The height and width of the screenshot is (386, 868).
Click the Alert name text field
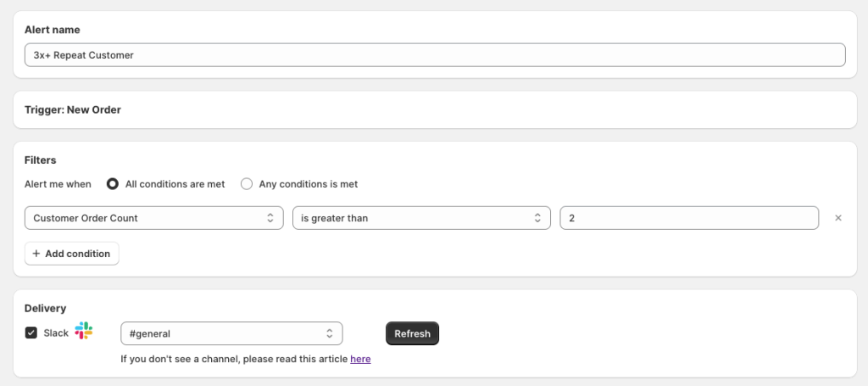pos(435,55)
